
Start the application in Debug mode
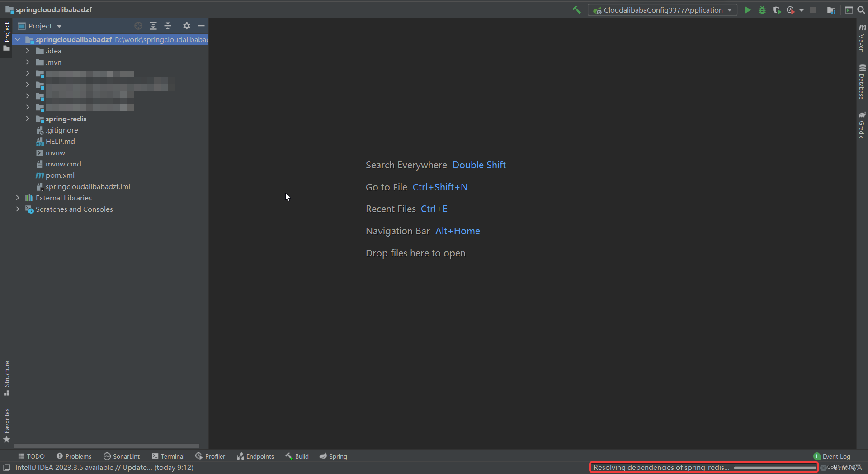coord(762,9)
